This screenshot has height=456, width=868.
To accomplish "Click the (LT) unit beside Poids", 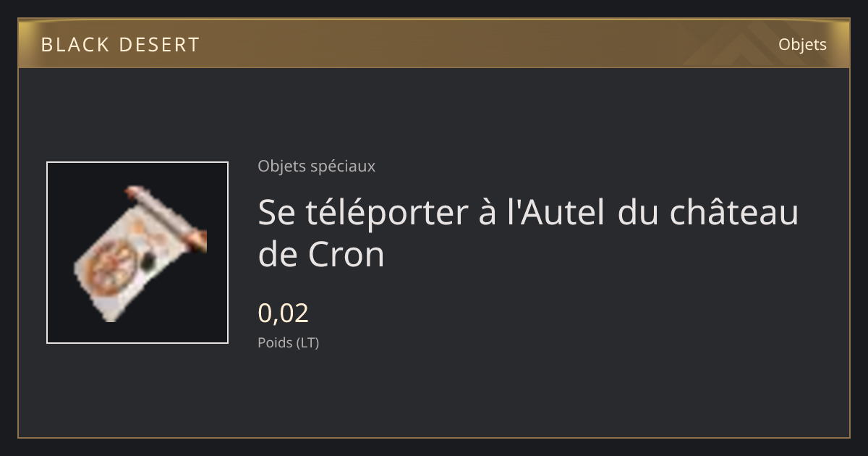I will point(307,343).
